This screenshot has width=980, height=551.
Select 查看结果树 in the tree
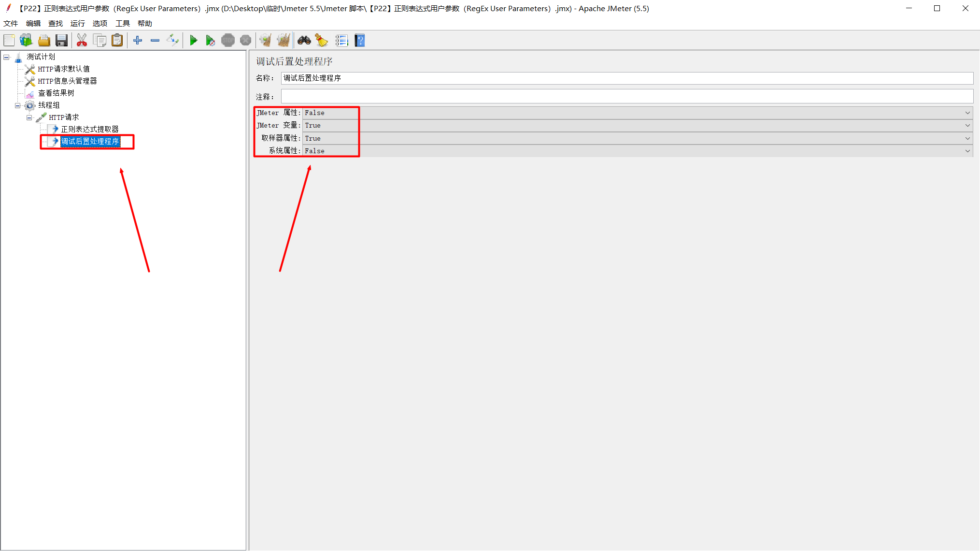pyautogui.click(x=56, y=93)
